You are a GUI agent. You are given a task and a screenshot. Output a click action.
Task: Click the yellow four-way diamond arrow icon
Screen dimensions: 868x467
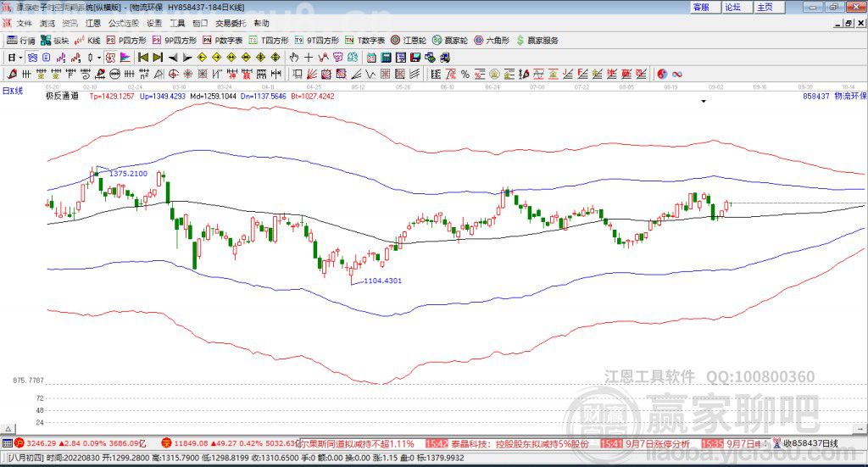click(x=275, y=58)
